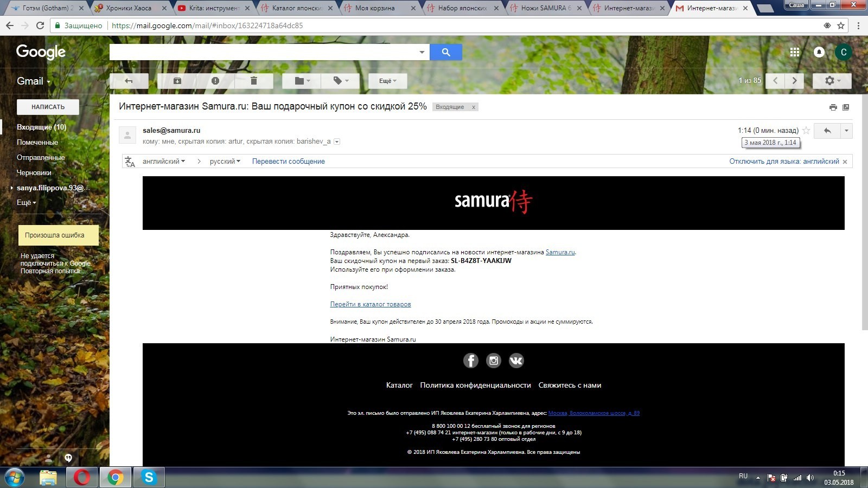Report email as spam with exclamation icon
Image resolution: width=868 pixels, height=488 pixels.
[x=215, y=81]
